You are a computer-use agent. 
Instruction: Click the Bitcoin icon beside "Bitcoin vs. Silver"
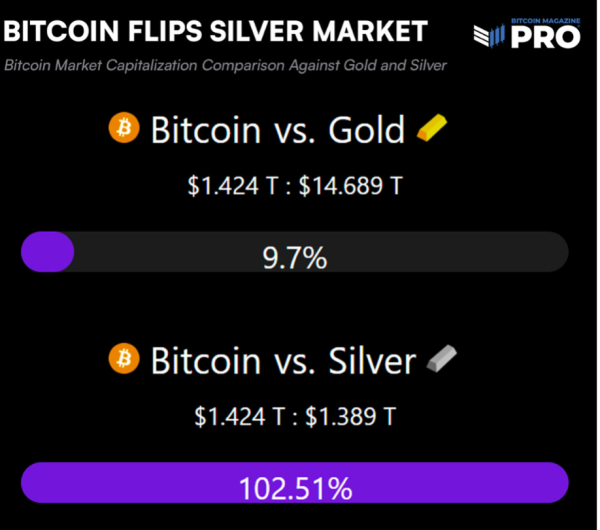click(124, 358)
